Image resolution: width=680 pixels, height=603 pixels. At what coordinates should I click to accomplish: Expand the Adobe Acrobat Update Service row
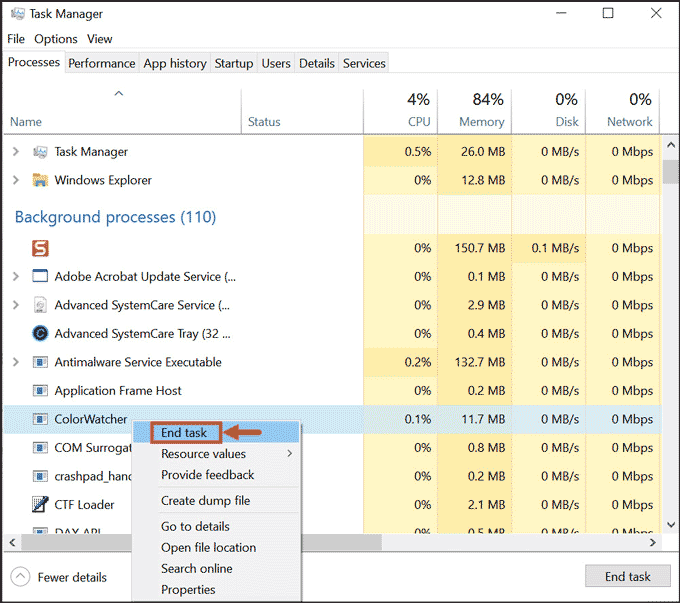(16, 276)
